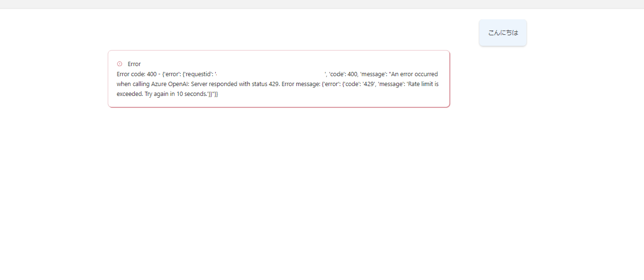
Task: Click the "Error" heading text
Action: (134, 64)
